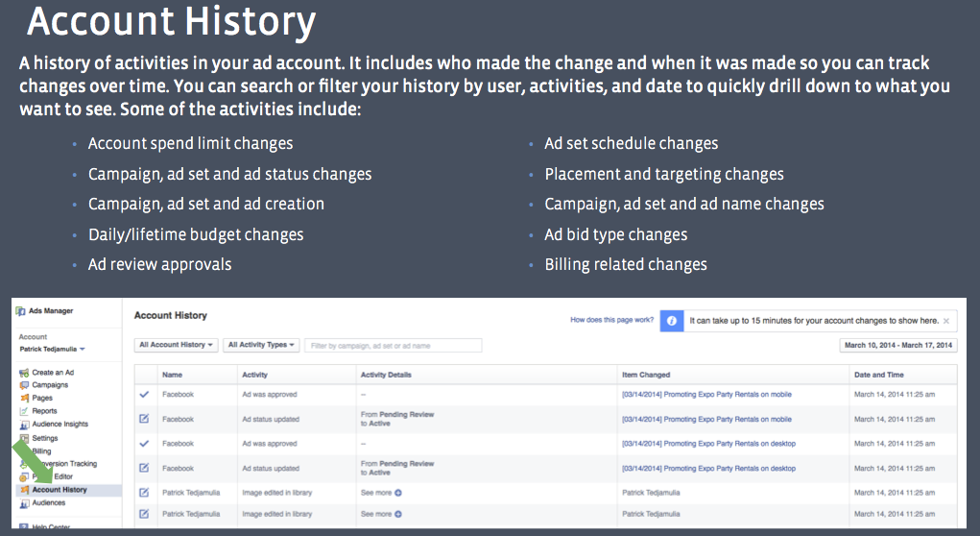Click the Activity column header
Screen dimensions: 980x536
pyautogui.click(x=255, y=375)
